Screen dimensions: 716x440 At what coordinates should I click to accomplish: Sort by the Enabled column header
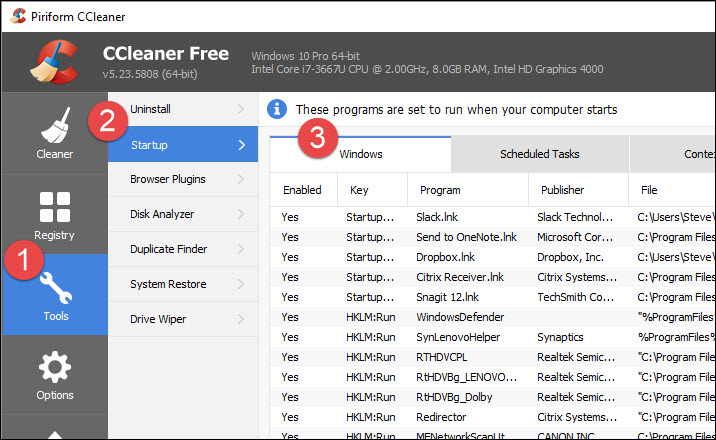tap(303, 190)
